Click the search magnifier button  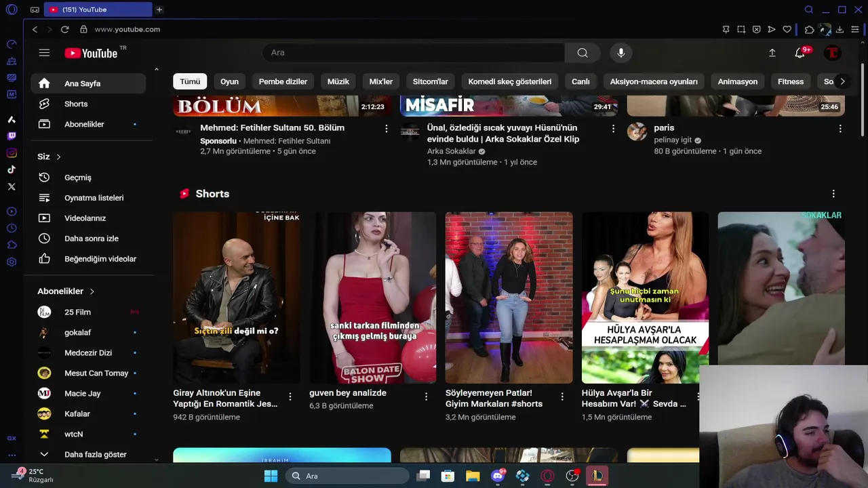[583, 53]
